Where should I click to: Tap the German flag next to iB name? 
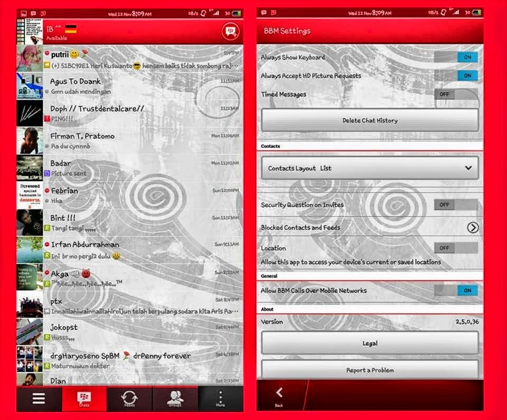71,29
